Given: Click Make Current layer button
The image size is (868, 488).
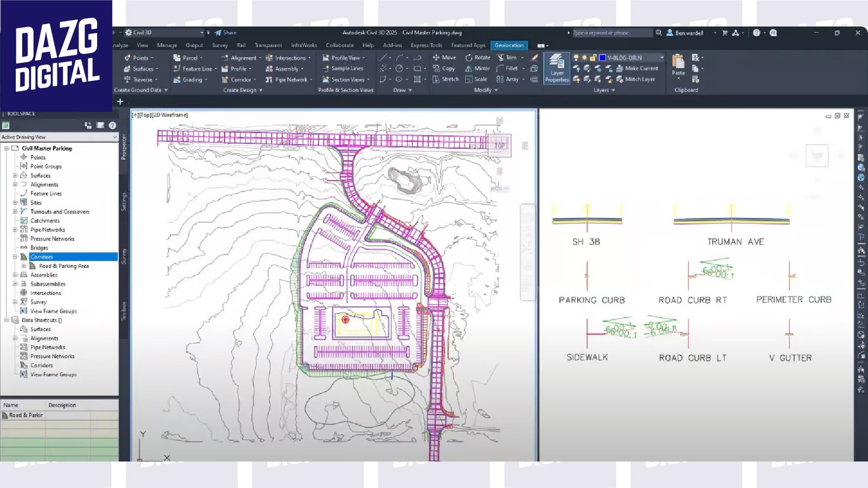Looking at the screenshot, I should (x=637, y=68).
